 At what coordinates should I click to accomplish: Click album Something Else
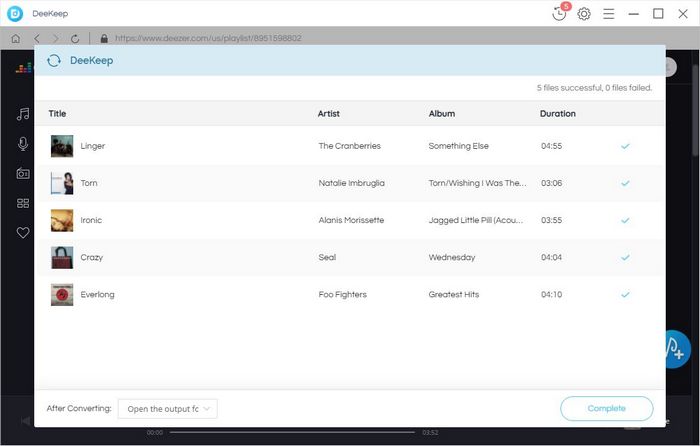point(458,146)
